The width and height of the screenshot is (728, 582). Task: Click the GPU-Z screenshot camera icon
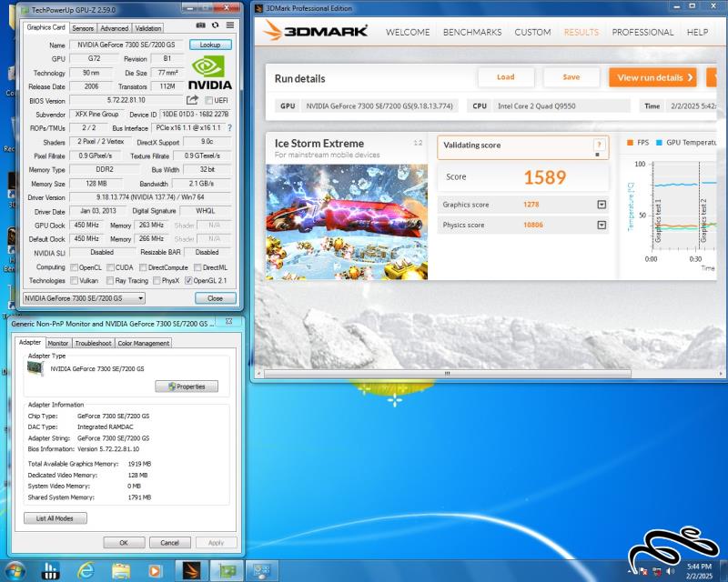coord(200,25)
